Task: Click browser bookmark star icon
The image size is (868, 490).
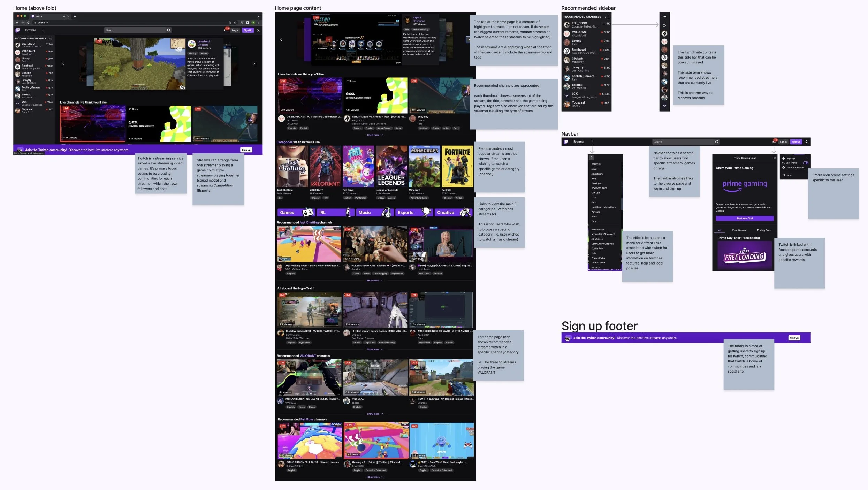Action: [x=235, y=23]
